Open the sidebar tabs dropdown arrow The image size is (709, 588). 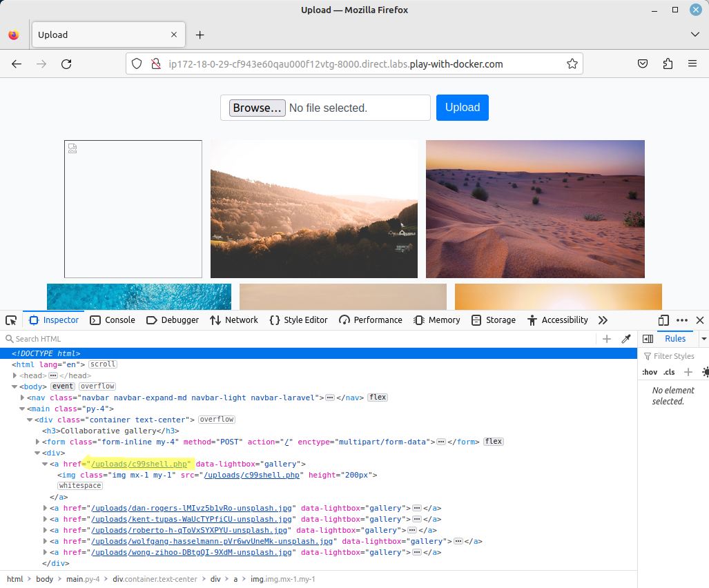[x=703, y=339]
